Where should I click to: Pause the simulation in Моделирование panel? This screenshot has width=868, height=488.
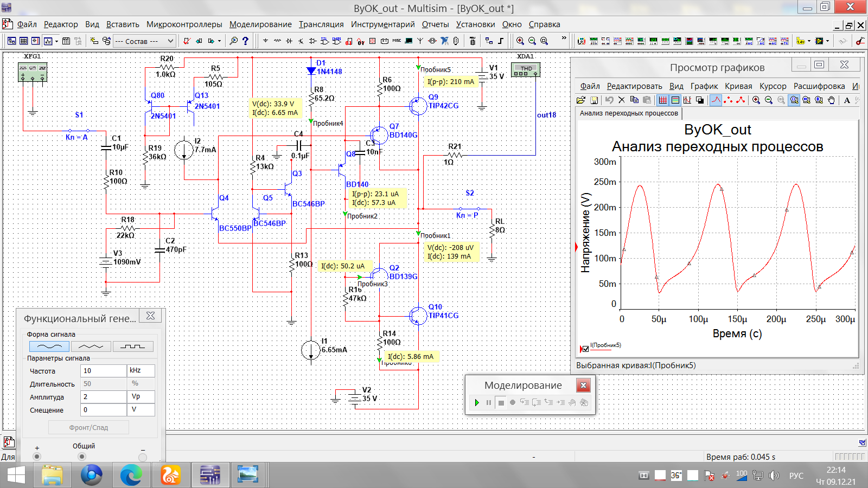click(489, 402)
